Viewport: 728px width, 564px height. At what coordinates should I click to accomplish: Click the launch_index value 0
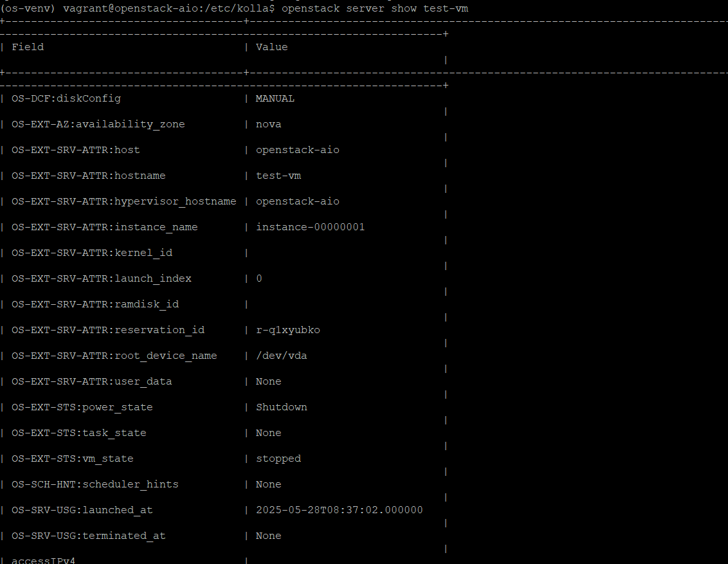click(259, 278)
